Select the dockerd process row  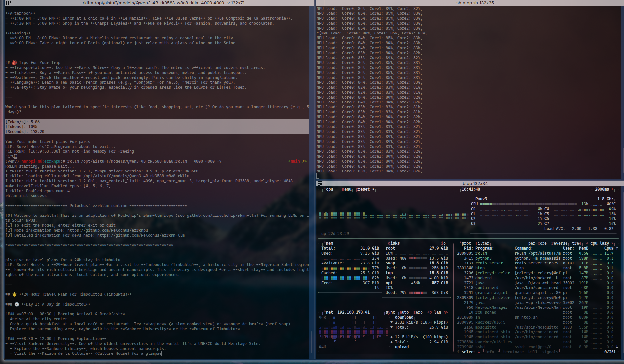pyautogui.click(x=535, y=278)
